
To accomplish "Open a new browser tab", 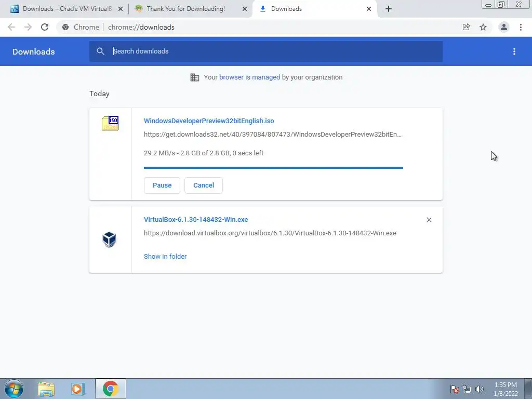I will point(389,9).
